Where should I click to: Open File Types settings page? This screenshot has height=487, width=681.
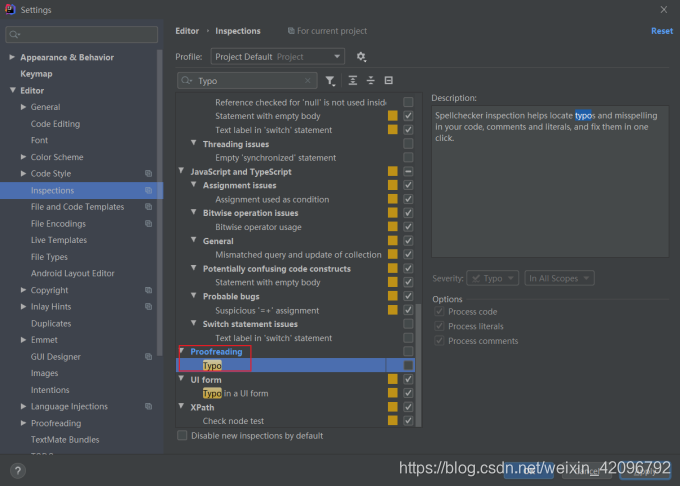(49, 257)
